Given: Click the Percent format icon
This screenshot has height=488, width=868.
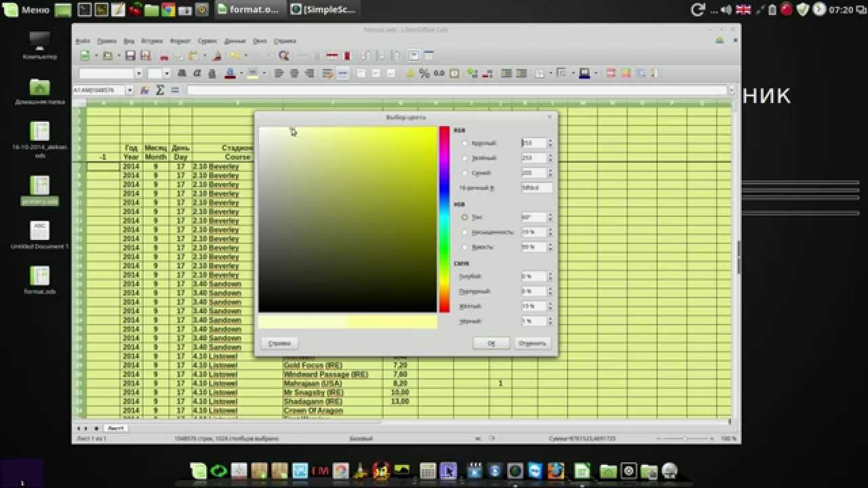Looking at the screenshot, I should click(x=425, y=73).
